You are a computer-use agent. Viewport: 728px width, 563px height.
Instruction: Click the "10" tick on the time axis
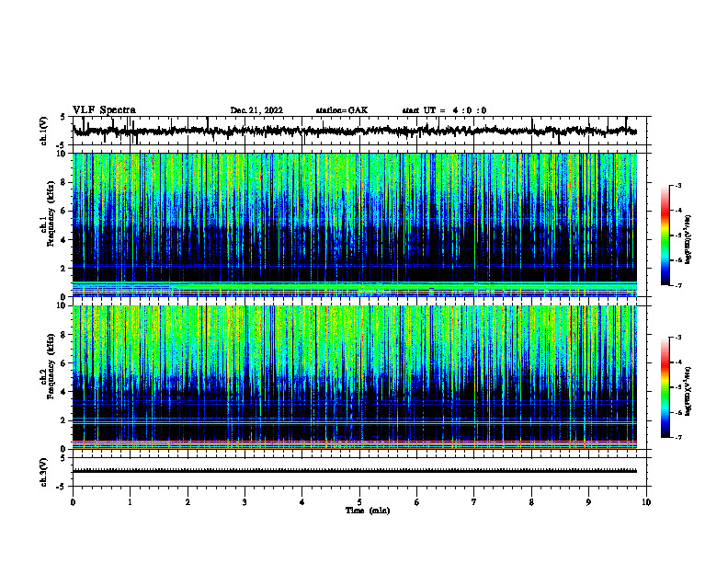(646, 502)
